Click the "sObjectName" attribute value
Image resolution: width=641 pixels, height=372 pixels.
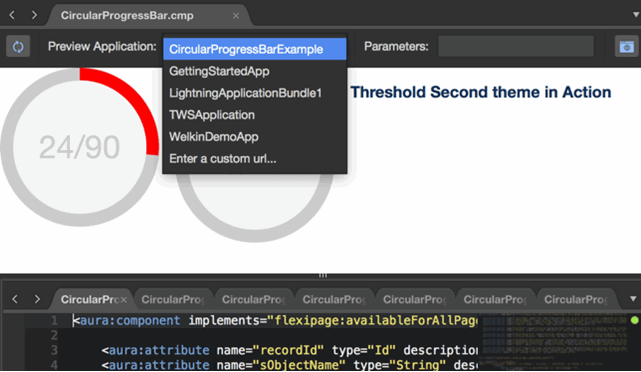(x=299, y=365)
